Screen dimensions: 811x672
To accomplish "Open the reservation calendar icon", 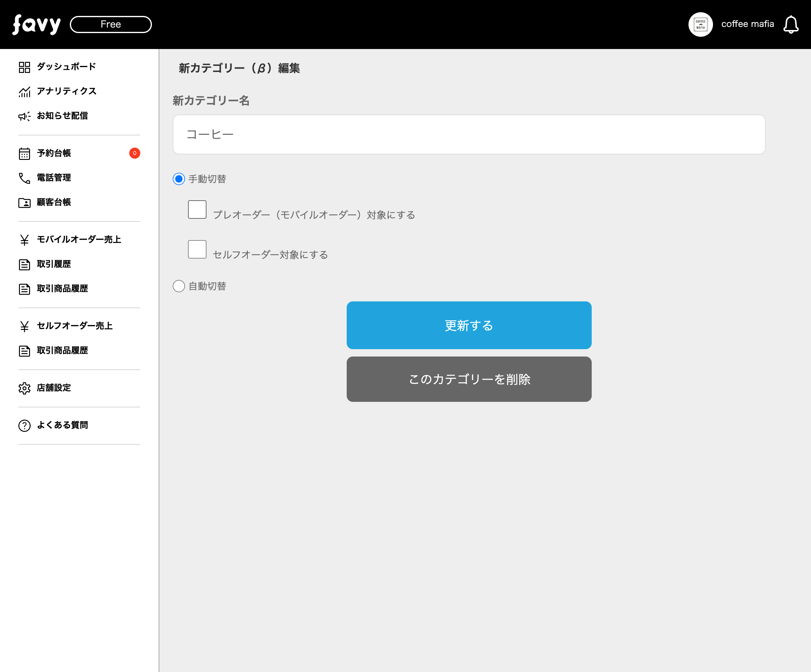I will click(24, 154).
